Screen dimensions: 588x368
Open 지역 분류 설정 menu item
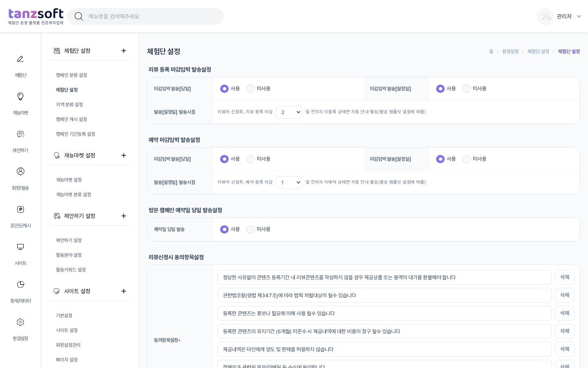pos(69,105)
